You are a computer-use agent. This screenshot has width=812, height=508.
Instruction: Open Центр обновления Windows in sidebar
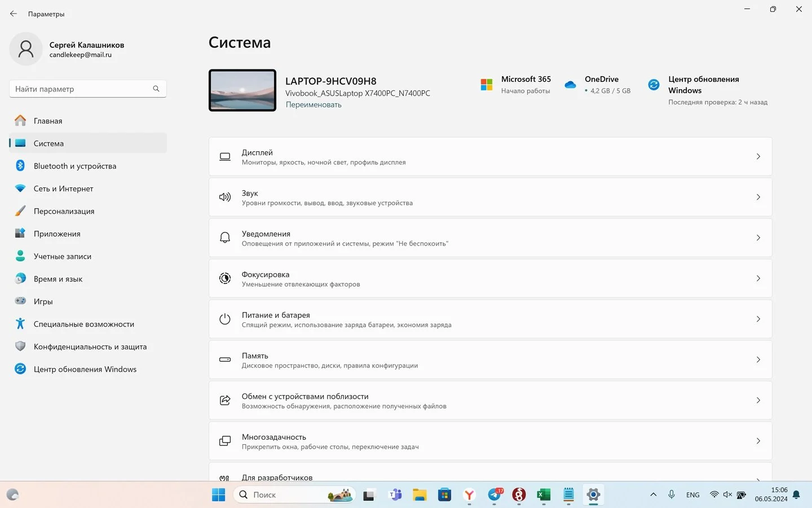pos(87,369)
